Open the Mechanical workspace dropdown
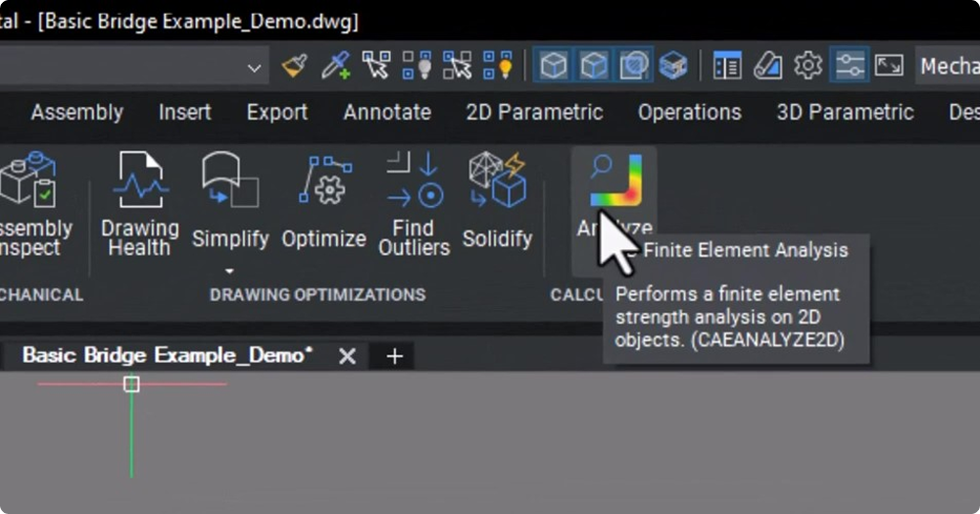The height and width of the screenshot is (514, 980). (948, 65)
